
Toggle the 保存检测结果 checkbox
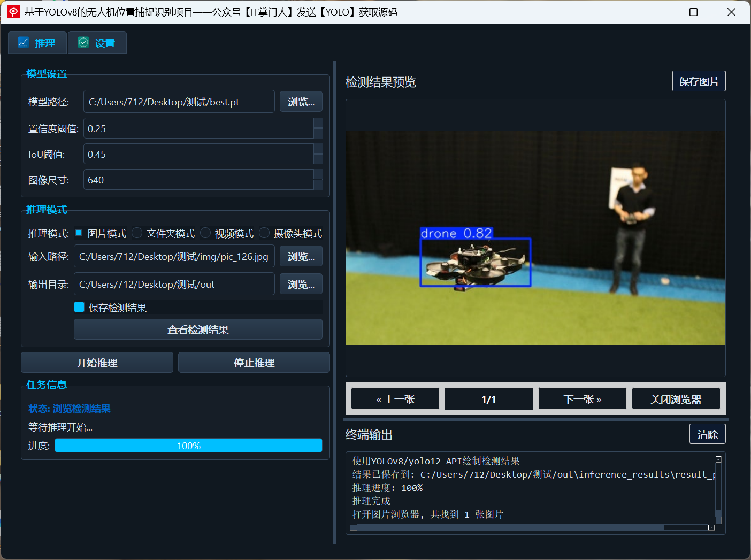[x=79, y=307]
